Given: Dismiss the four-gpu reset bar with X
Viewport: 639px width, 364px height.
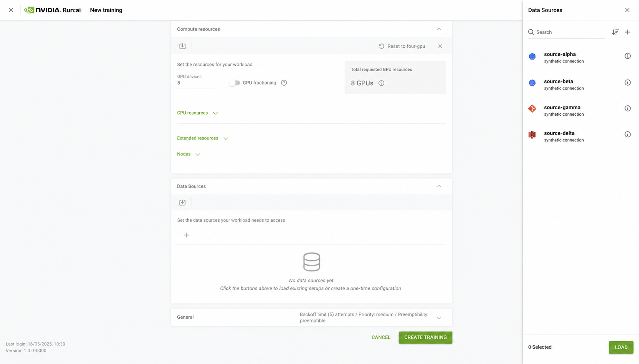Looking at the screenshot, I should (440, 46).
